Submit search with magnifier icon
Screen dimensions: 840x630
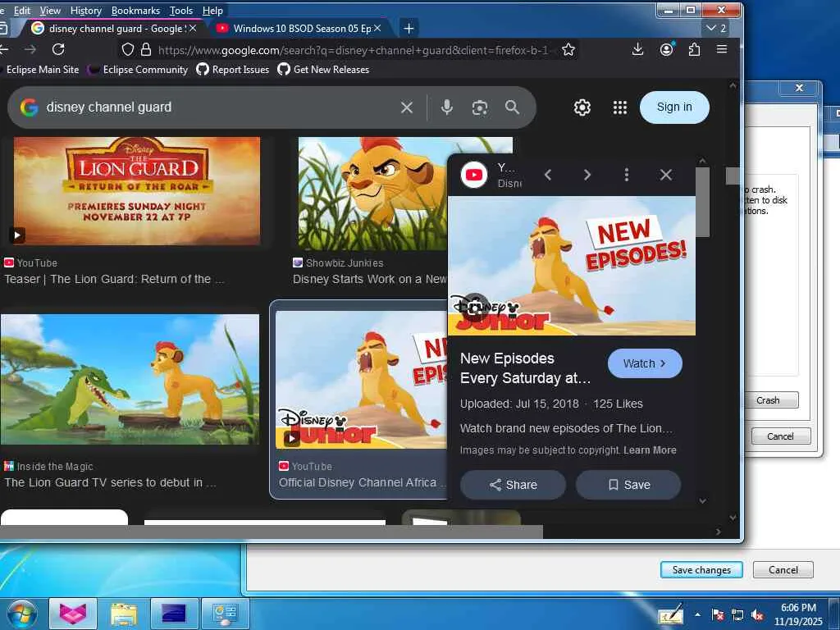point(512,107)
